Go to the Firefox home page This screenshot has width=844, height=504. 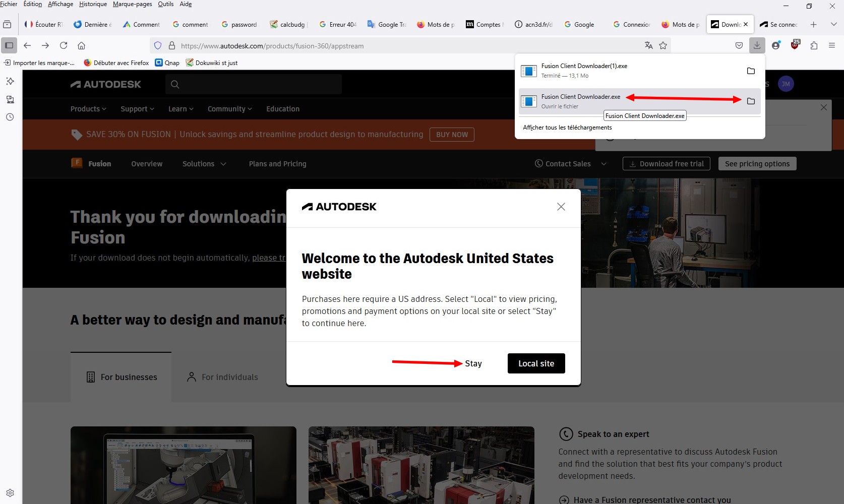click(81, 45)
